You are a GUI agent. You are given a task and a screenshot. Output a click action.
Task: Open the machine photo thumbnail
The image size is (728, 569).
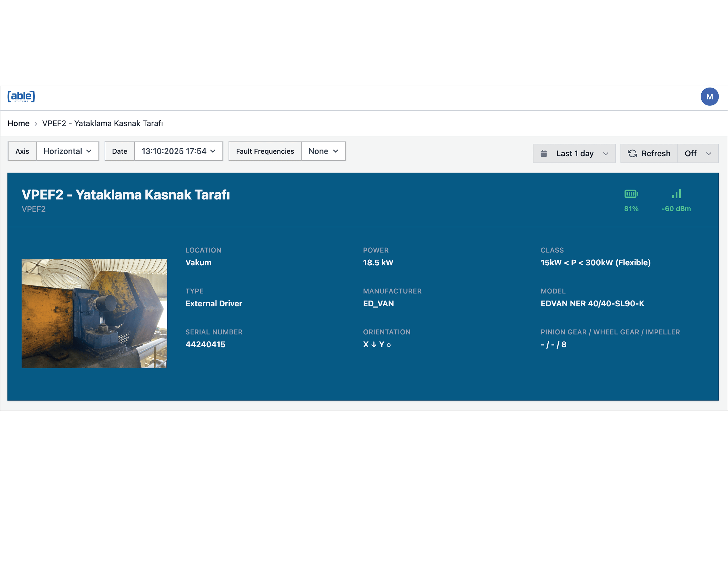click(94, 313)
